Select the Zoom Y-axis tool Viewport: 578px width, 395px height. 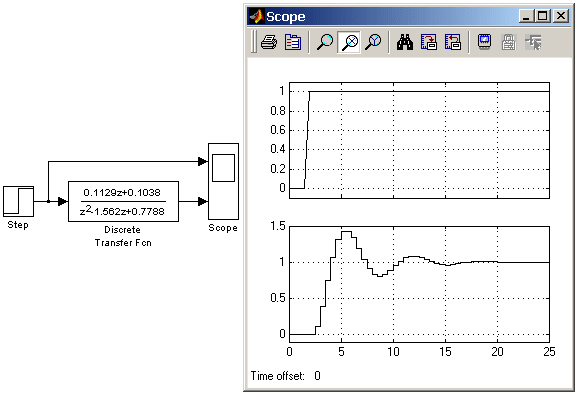(x=373, y=42)
